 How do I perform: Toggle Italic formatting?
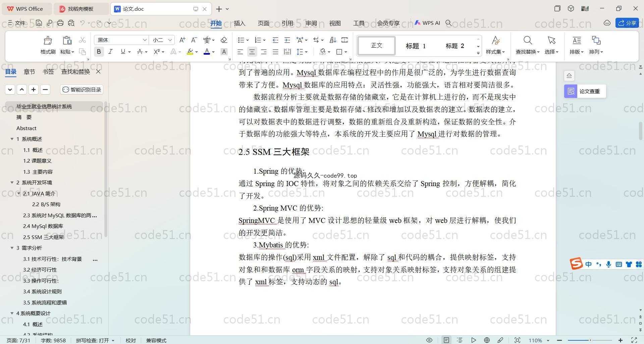pyautogui.click(x=110, y=52)
